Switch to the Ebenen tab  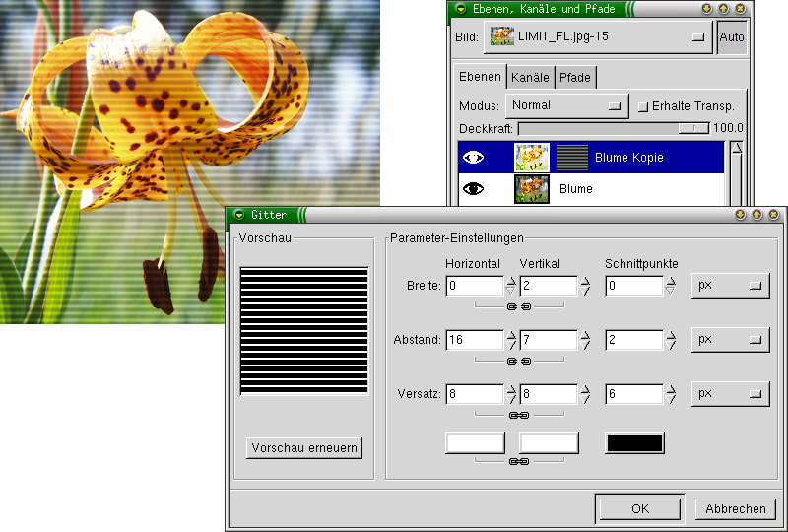[480, 77]
